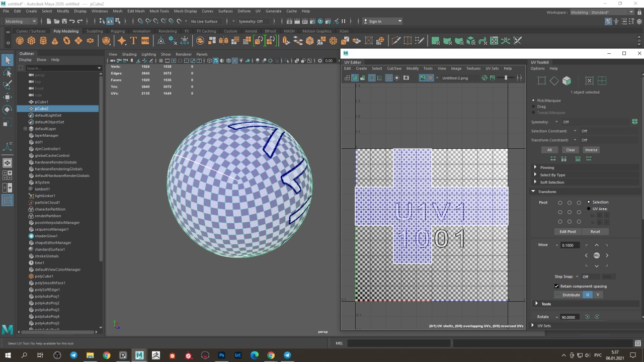Adjust the UV Editor image dim slider
The height and width of the screenshot is (362, 644).
point(505,78)
